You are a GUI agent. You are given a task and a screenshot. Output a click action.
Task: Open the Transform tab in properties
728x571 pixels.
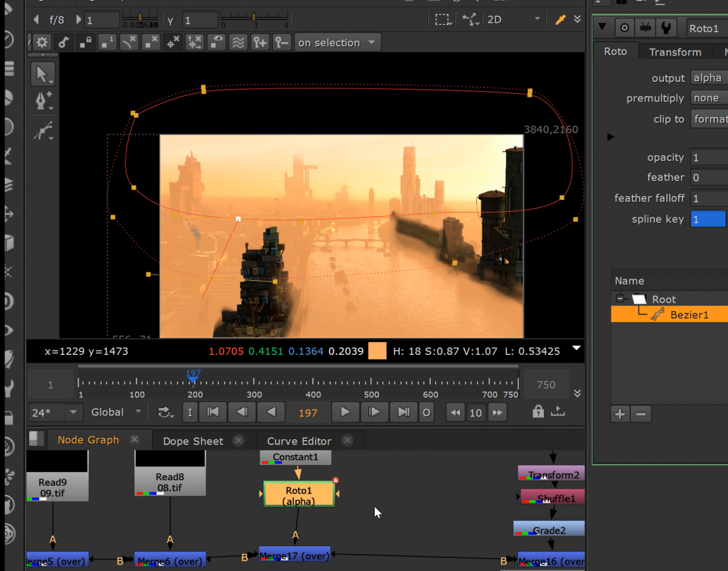coord(675,52)
